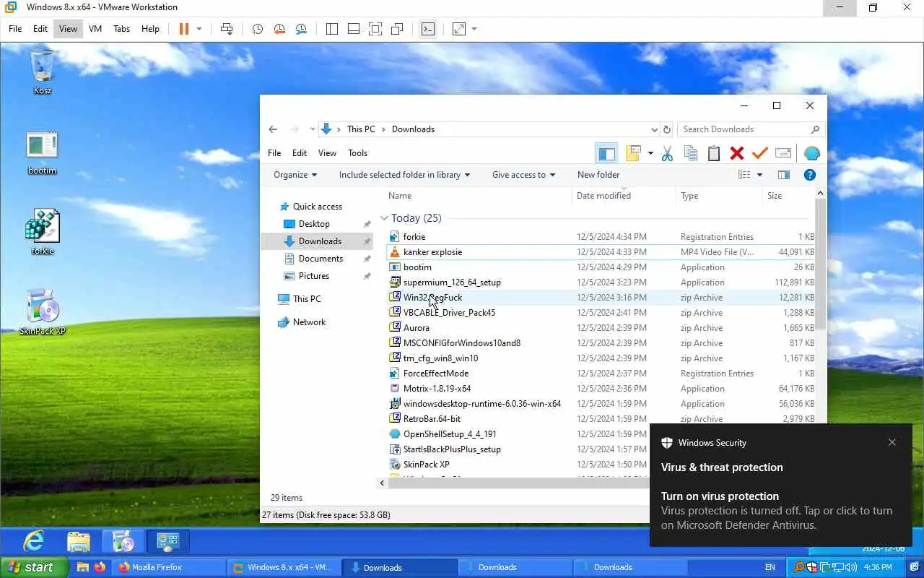
Task: Click the Copy icon in Explorer toolbar
Action: (x=690, y=153)
